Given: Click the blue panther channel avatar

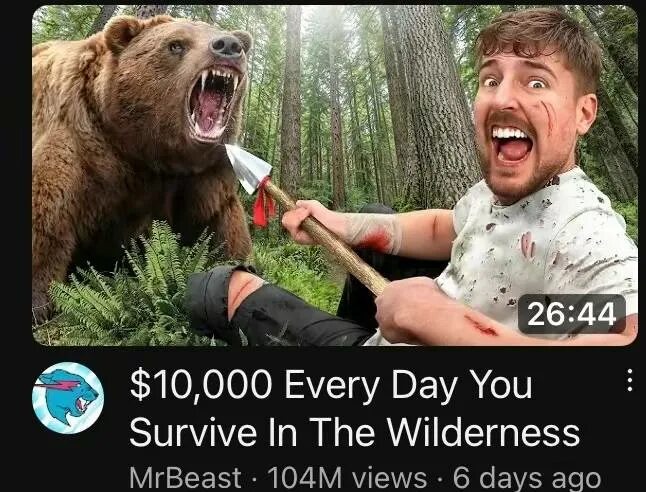Looking at the screenshot, I should point(68,398).
